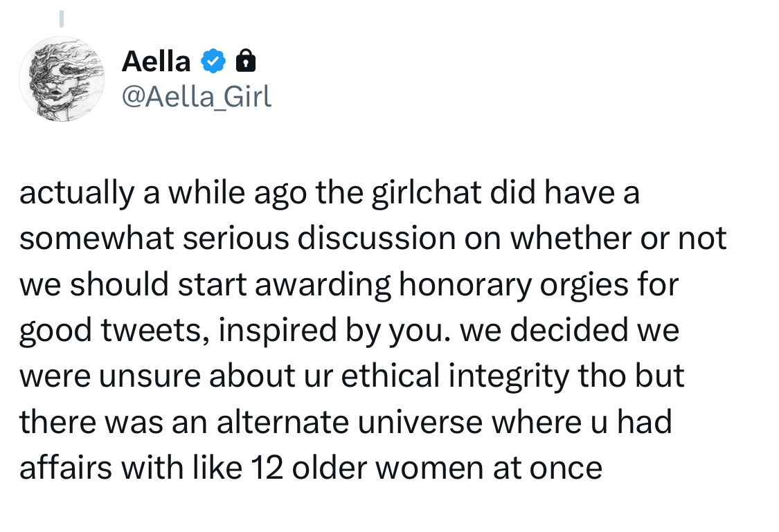Click the number "12" in the tweet
779x532 pixels.
tap(267, 468)
